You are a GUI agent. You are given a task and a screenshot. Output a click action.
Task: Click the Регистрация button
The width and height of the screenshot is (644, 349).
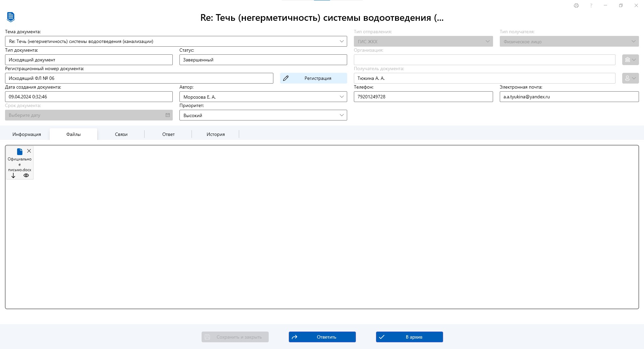click(x=314, y=78)
